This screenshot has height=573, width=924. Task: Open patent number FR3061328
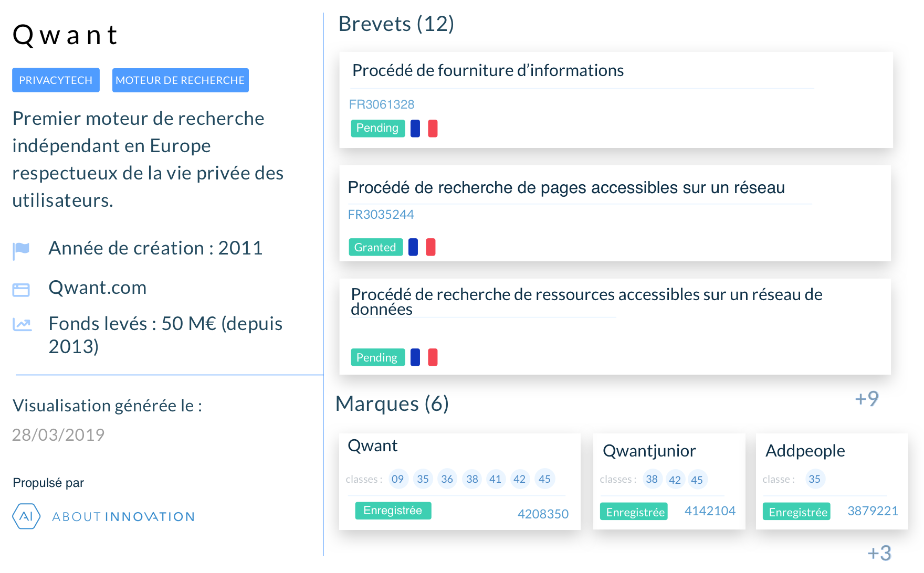click(x=382, y=104)
